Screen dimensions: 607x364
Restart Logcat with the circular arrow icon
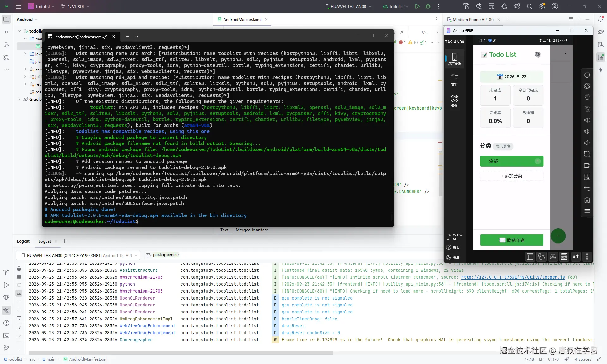(x=19, y=285)
